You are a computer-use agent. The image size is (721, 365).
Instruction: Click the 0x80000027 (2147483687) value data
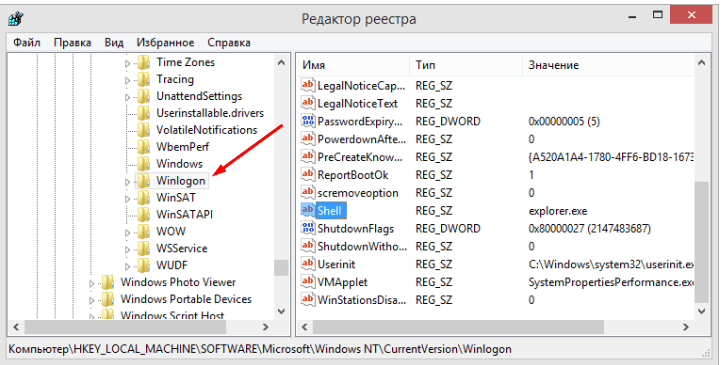click(x=589, y=228)
